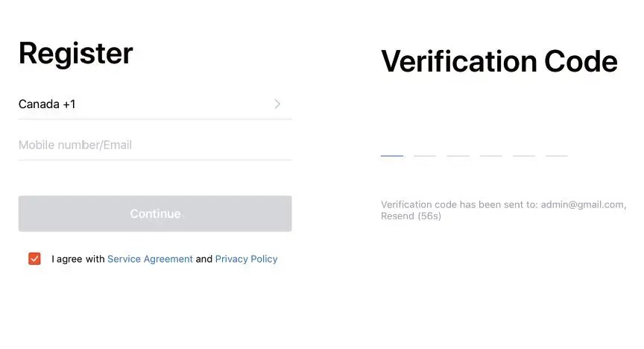The height and width of the screenshot is (349, 644).
Task: Select the fourth verification code digit slot
Action: point(491,148)
